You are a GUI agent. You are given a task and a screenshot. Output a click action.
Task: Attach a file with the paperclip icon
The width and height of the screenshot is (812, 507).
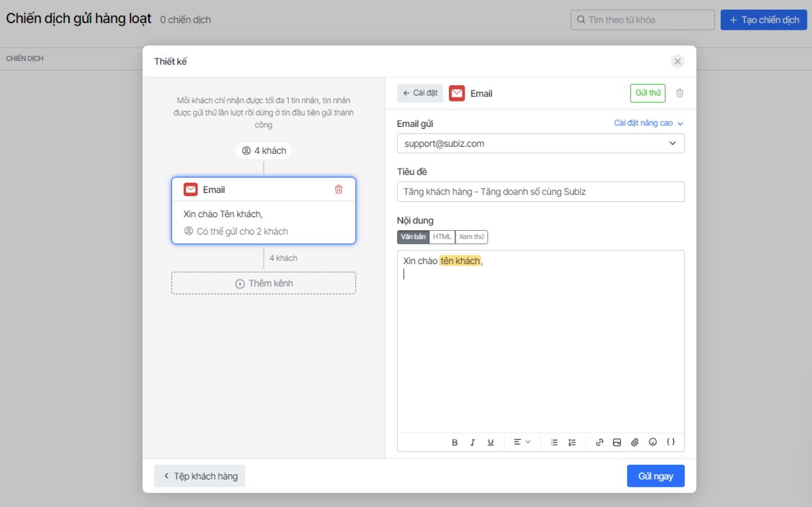click(x=635, y=443)
